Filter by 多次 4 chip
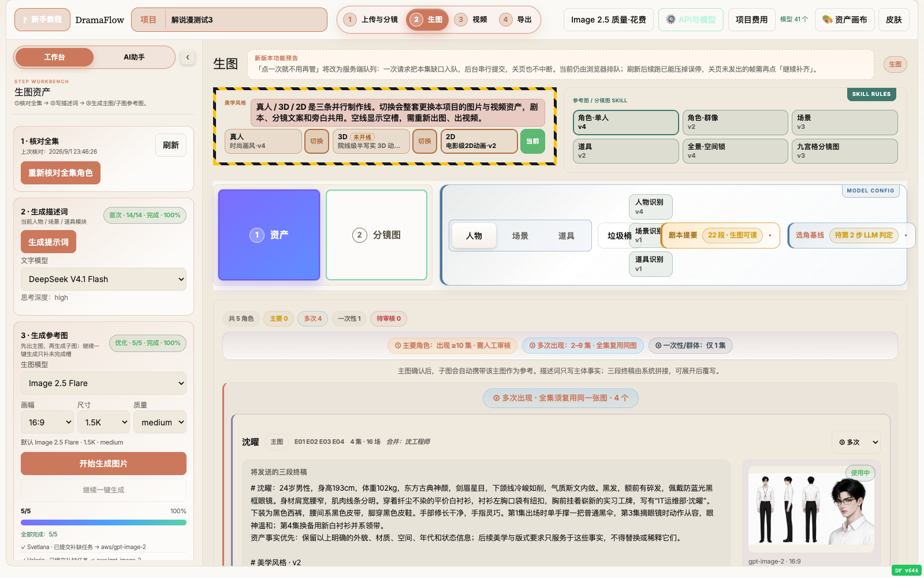 tap(313, 318)
